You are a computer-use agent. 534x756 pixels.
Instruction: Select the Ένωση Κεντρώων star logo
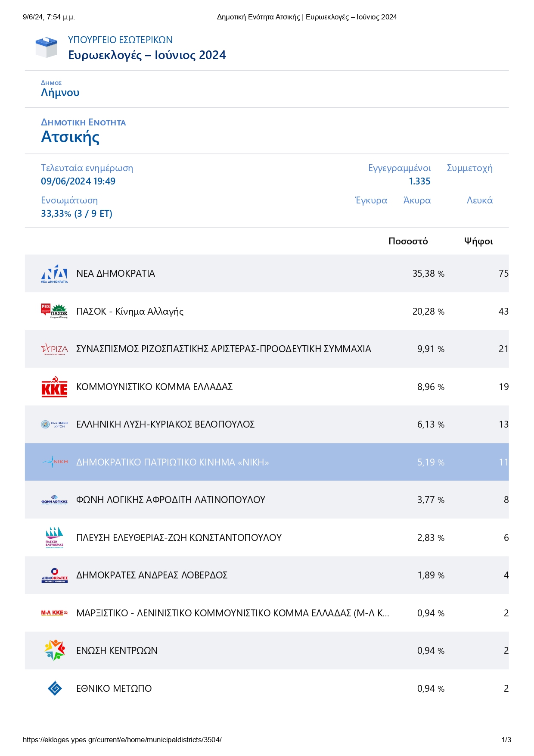tap(54, 650)
